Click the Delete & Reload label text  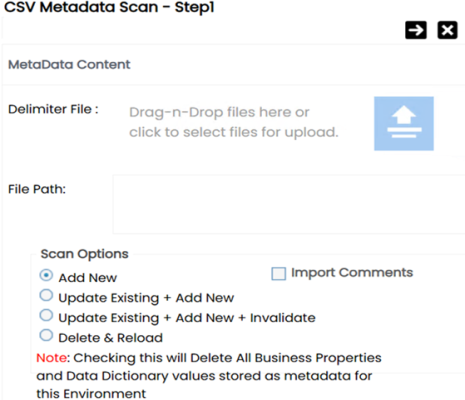tap(111, 338)
